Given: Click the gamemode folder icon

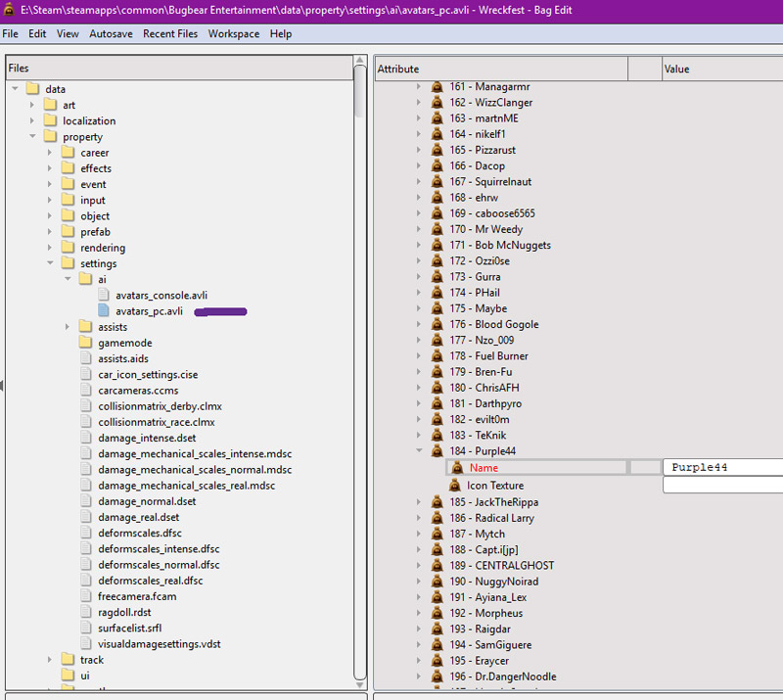Looking at the screenshot, I should (86, 343).
